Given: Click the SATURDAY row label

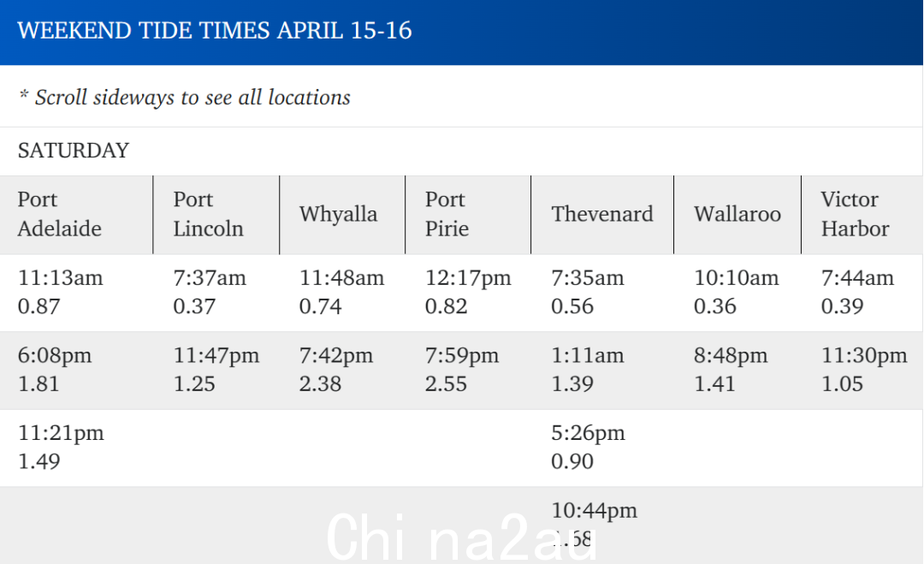Looking at the screenshot, I should (73, 151).
